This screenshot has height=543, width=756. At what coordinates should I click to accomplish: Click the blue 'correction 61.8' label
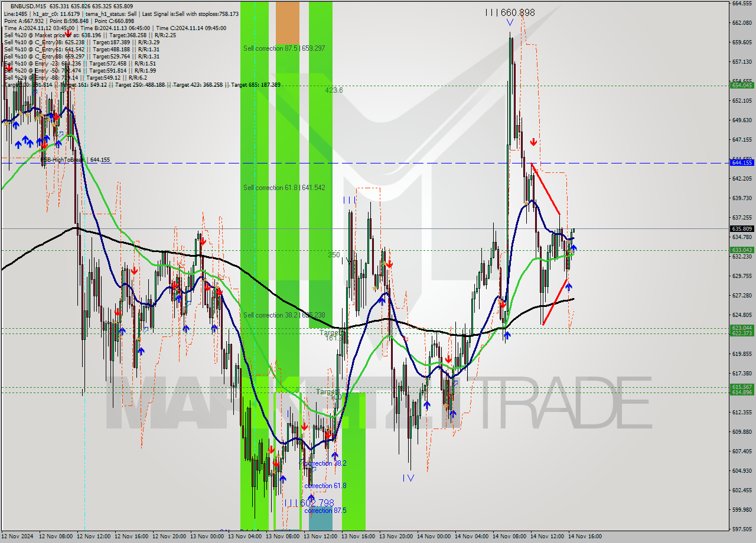(x=325, y=486)
